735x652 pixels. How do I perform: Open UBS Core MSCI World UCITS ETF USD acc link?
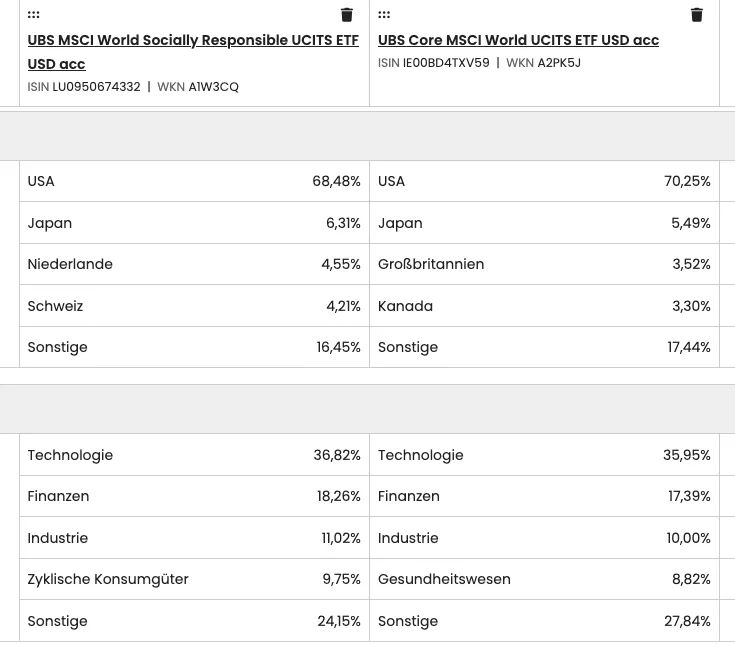tap(518, 40)
